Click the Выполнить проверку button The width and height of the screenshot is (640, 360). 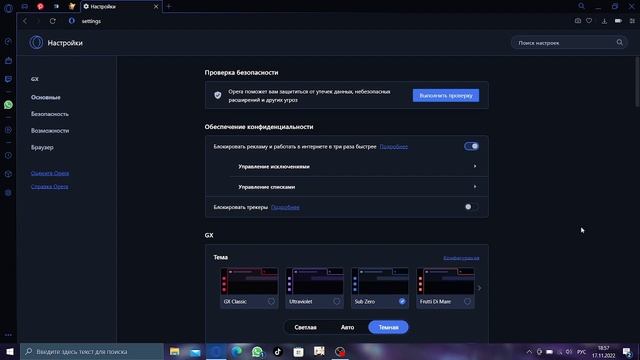click(446, 96)
